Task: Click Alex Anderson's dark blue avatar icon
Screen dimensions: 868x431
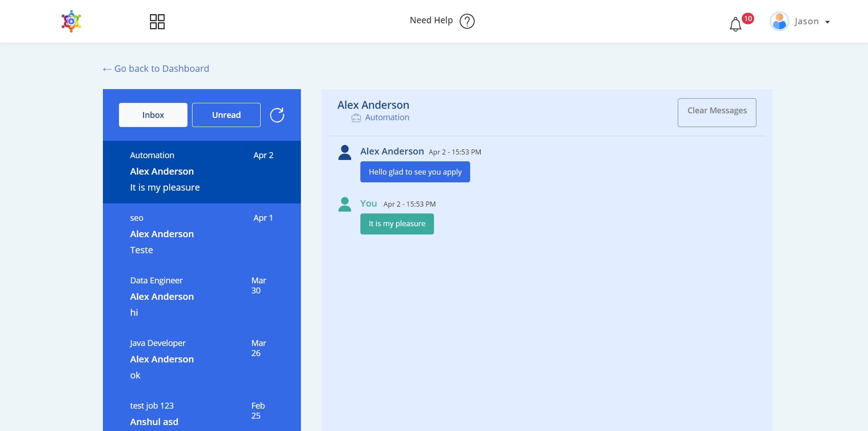Action: (x=345, y=153)
